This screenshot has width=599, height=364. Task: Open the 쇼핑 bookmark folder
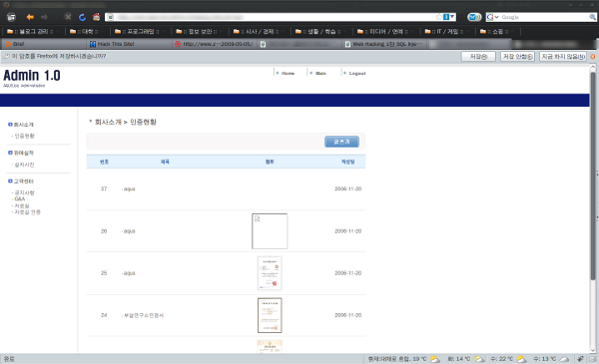pyautogui.click(x=496, y=31)
